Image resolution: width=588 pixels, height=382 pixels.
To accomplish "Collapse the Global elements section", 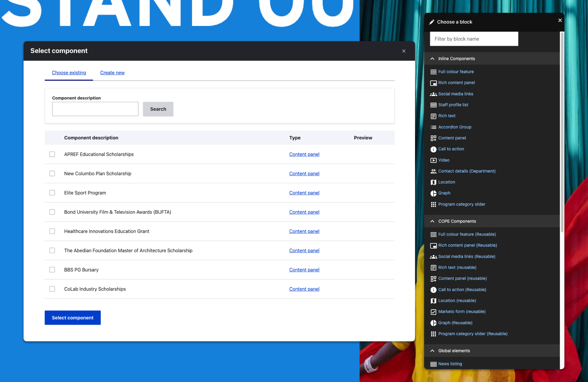I will pyautogui.click(x=432, y=351).
